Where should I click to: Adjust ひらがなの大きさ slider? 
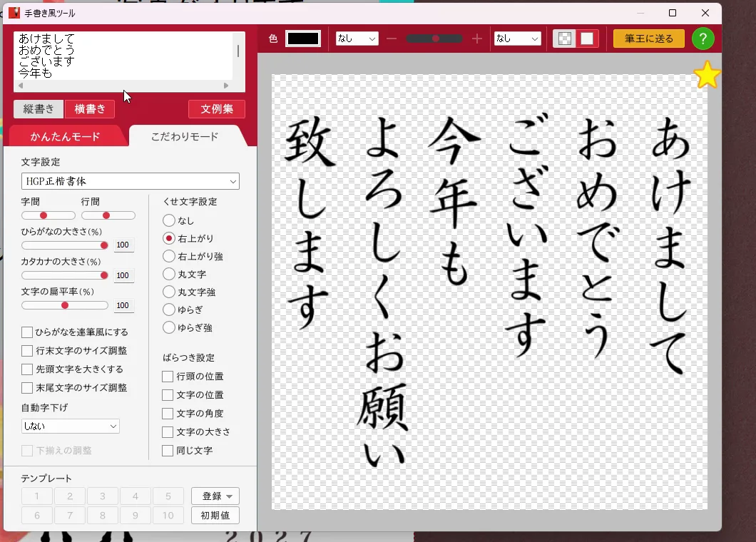pos(65,245)
